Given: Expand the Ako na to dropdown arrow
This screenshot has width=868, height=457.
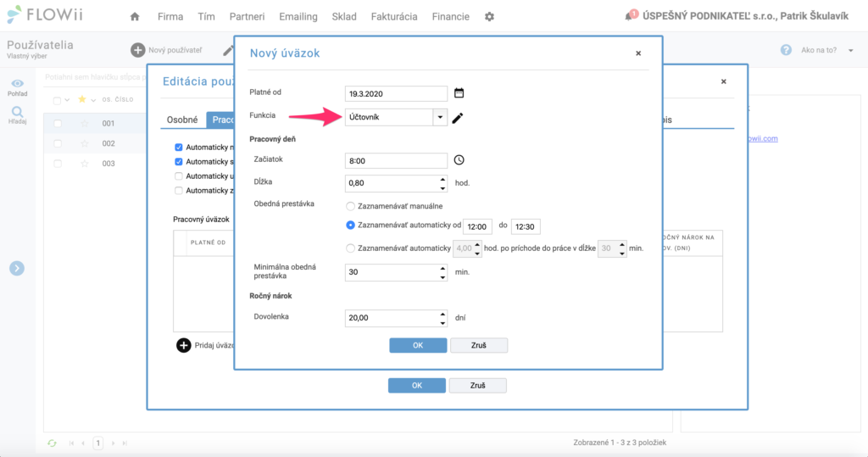Looking at the screenshot, I should pyautogui.click(x=851, y=50).
